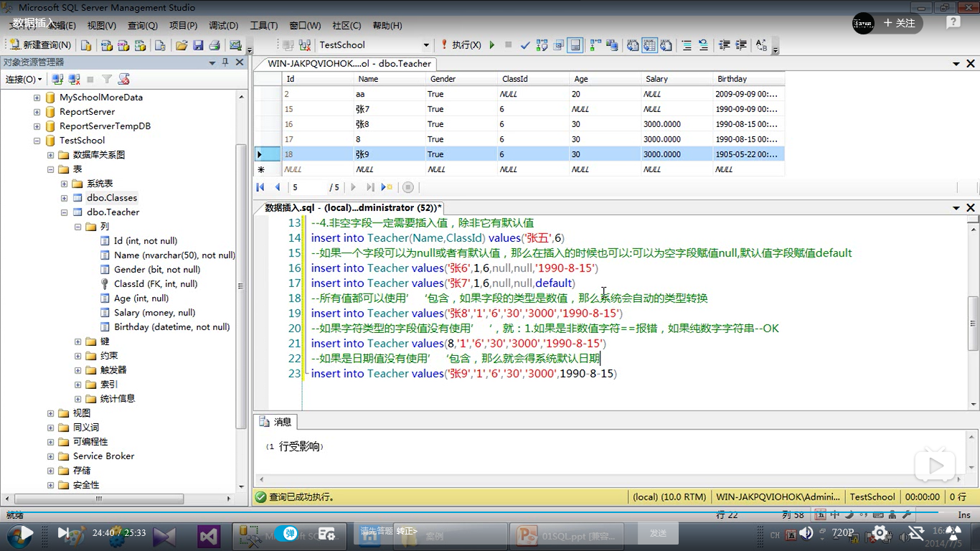
Task: Click the previous record navigation arrow
Action: [x=278, y=187]
